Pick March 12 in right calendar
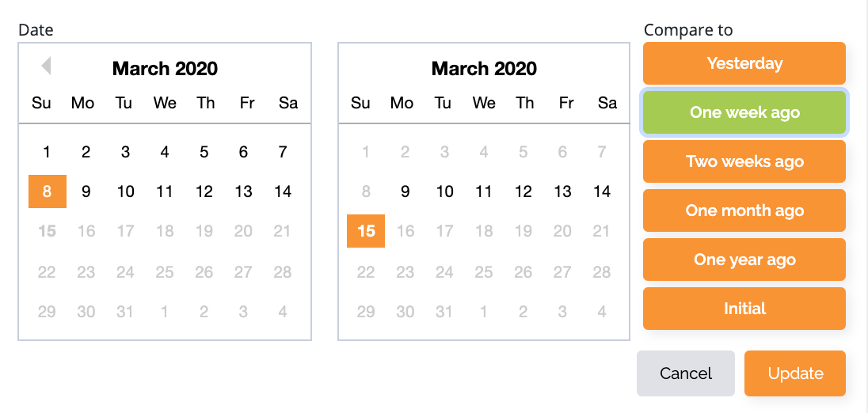This screenshot has width=868, height=413. [523, 191]
